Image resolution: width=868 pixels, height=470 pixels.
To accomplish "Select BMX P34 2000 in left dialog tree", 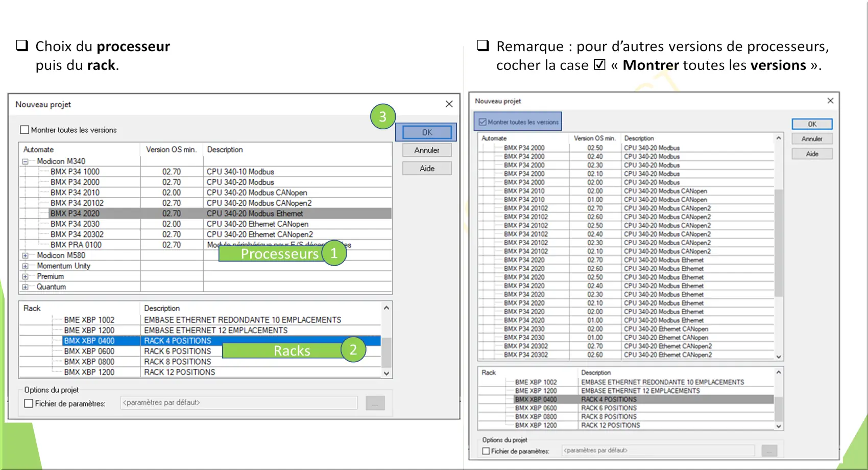I will coord(75,182).
